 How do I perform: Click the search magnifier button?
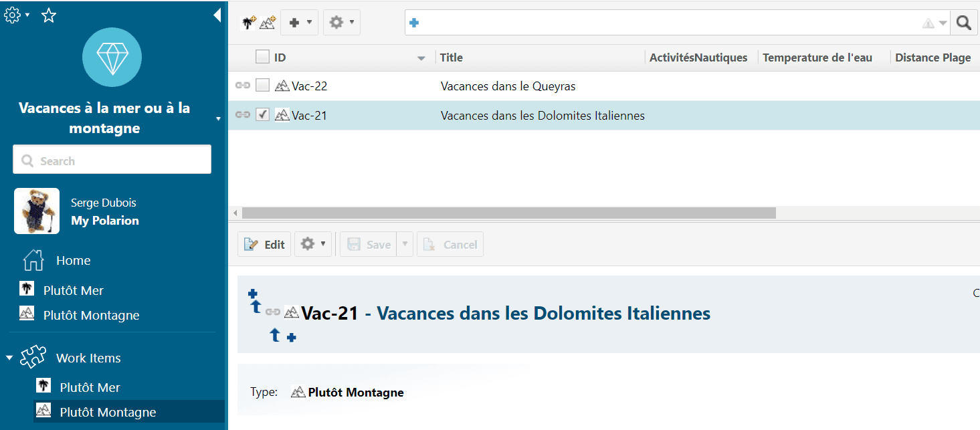click(963, 23)
